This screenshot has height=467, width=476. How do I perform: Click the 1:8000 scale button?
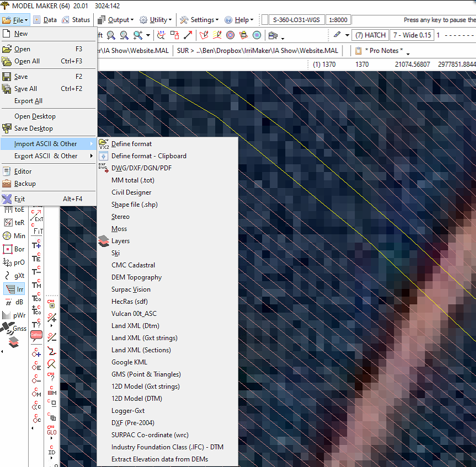(x=338, y=20)
